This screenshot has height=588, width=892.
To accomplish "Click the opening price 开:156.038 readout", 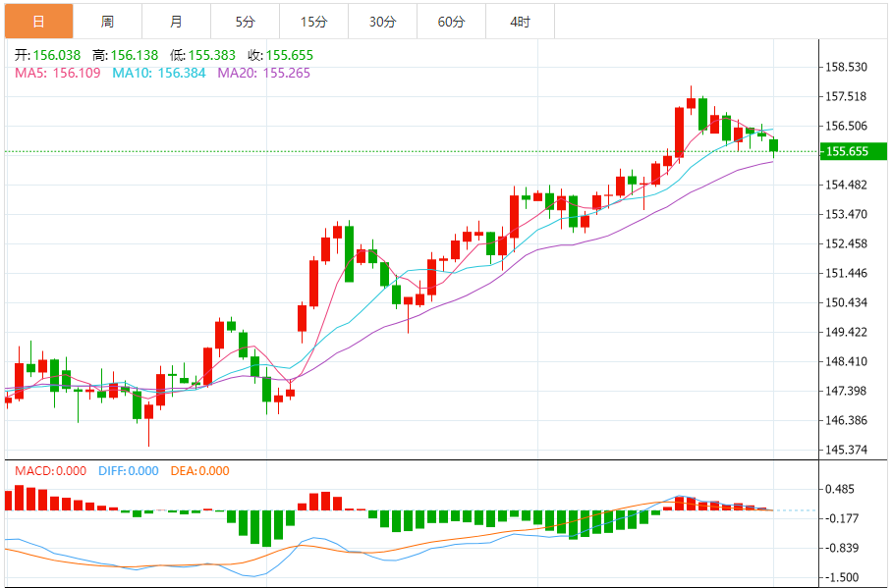I will click(48, 56).
